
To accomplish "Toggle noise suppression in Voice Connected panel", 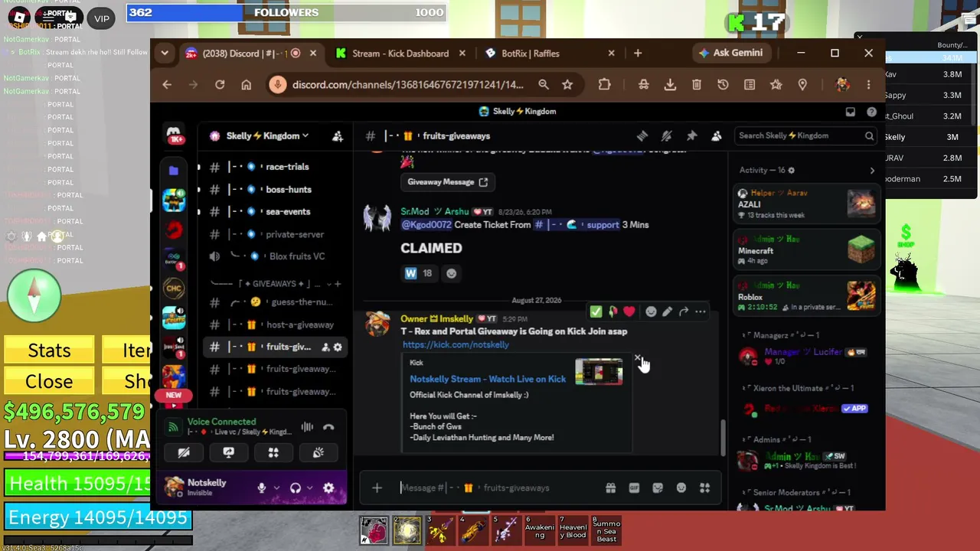I will [307, 427].
